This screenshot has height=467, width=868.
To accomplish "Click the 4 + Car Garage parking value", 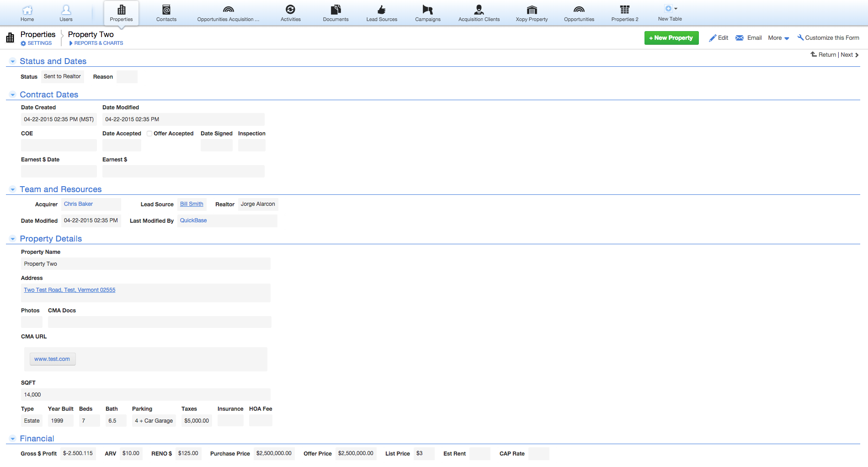I will [154, 421].
